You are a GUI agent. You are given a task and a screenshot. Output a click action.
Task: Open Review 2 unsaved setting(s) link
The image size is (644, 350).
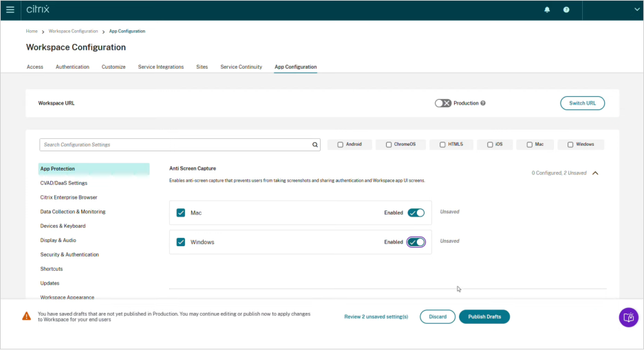pyautogui.click(x=376, y=317)
